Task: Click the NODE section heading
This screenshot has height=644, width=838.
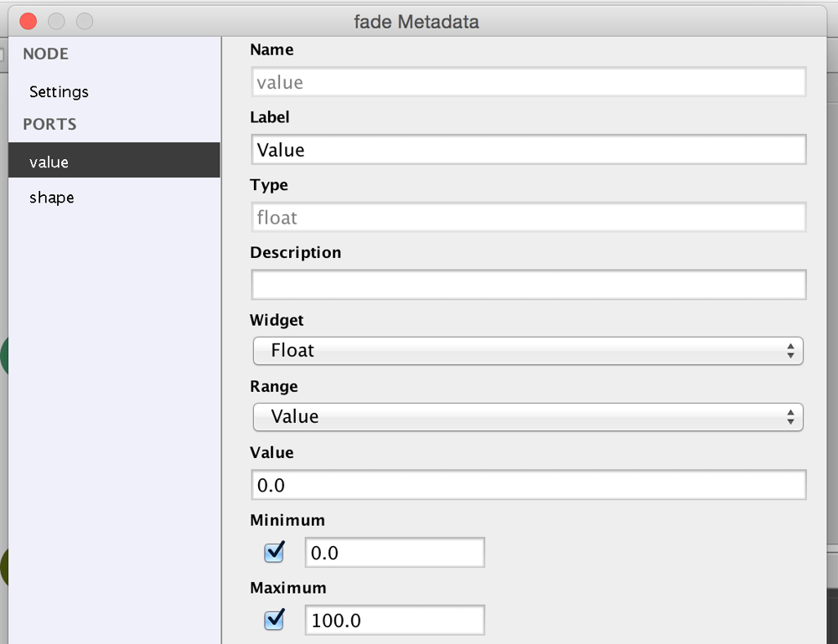Action: pos(46,54)
